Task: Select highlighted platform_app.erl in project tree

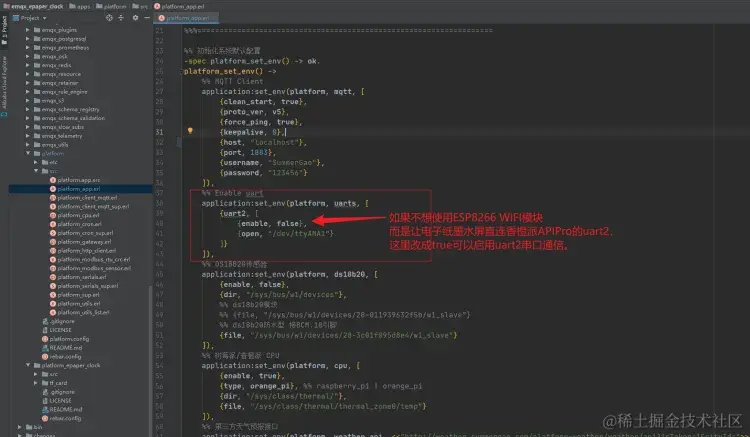Action: click(78, 189)
